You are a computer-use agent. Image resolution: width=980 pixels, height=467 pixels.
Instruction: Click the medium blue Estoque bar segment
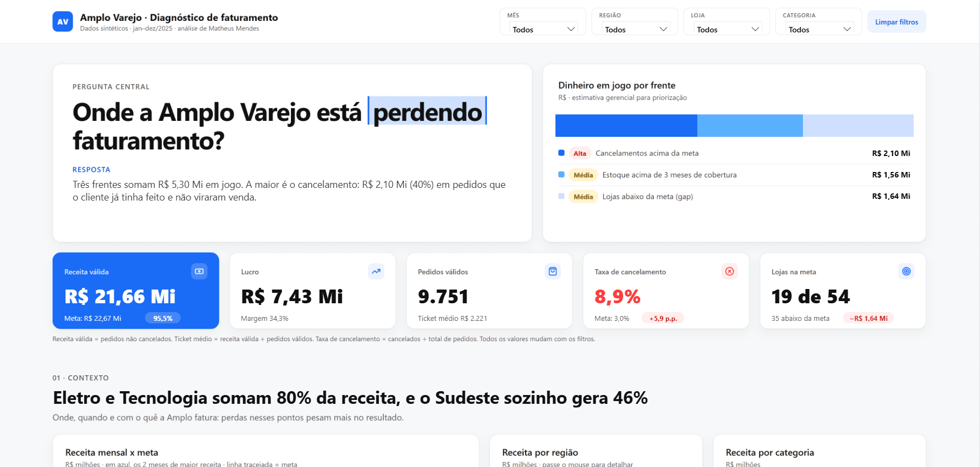(x=750, y=126)
